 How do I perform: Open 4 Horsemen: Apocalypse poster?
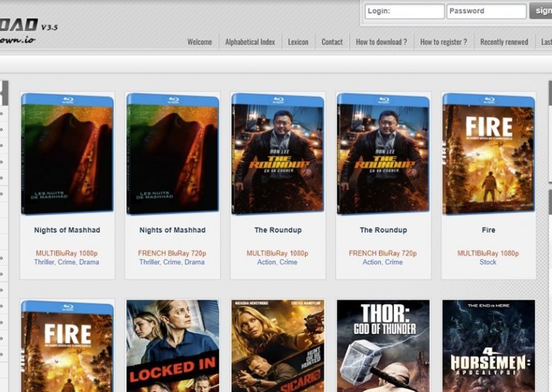(489, 346)
